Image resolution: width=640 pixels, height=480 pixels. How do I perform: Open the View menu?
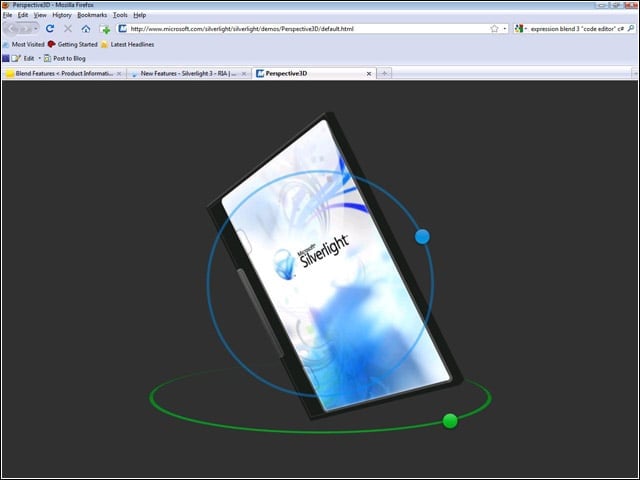coord(40,15)
